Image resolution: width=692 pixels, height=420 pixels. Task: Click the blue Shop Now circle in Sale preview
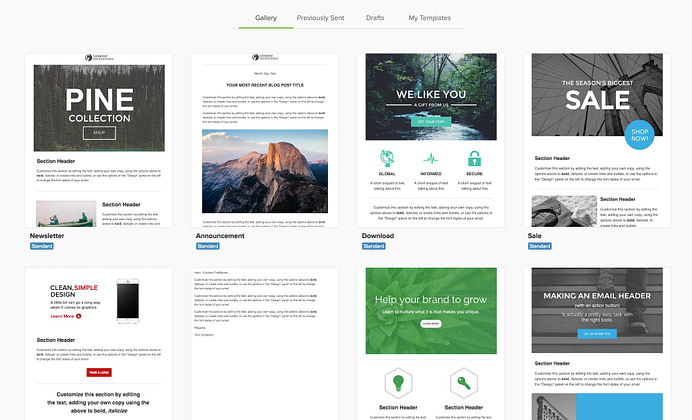(639, 135)
